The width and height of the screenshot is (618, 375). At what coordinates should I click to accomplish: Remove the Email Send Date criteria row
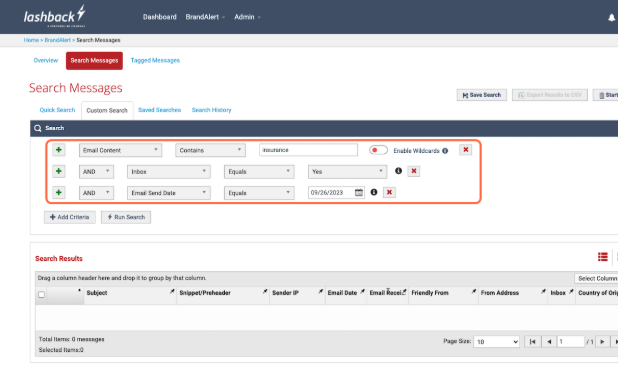coord(389,192)
